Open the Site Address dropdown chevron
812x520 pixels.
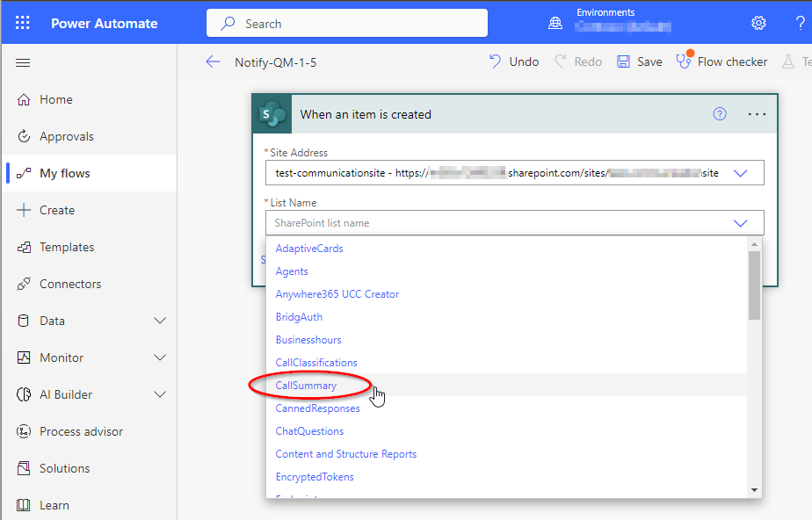coord(741,173)
